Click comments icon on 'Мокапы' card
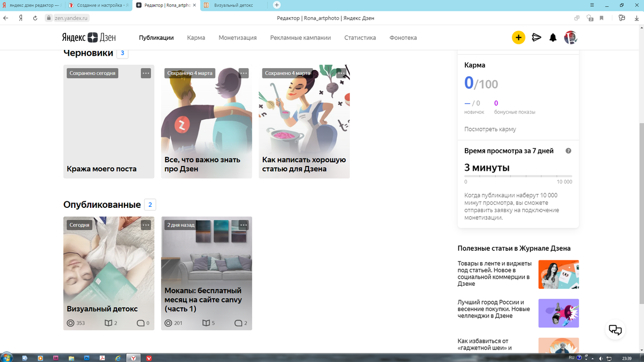The height and width of the screenshot is (362, 644). (238, 323)
